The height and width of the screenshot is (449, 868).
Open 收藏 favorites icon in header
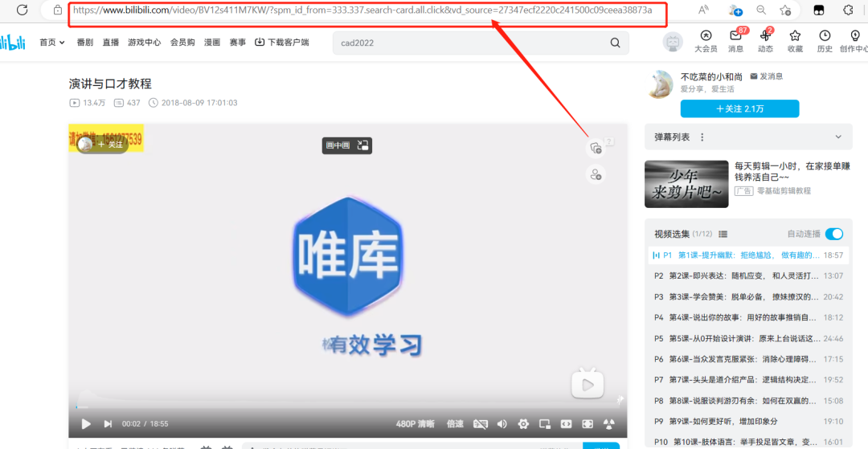795,42
